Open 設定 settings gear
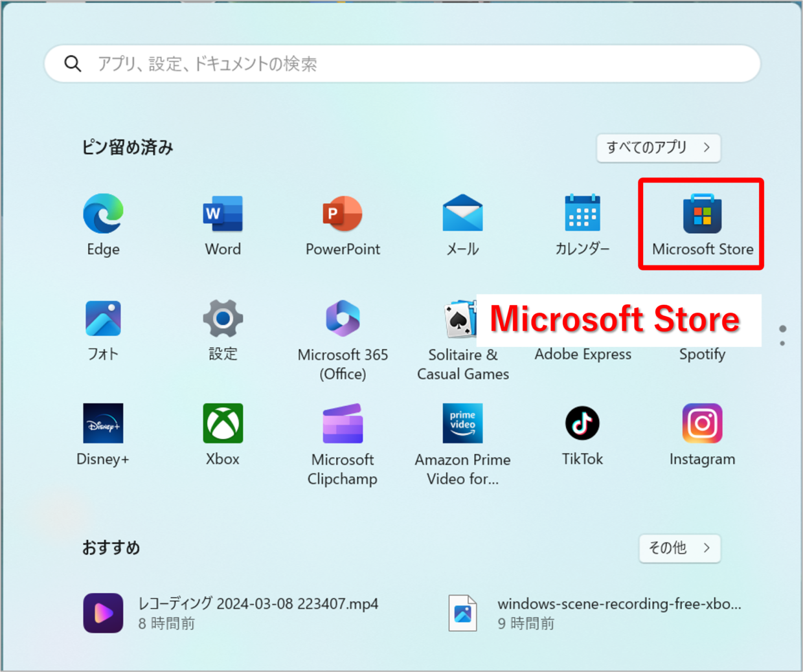The image size is (803, 672). coord(223,330)
